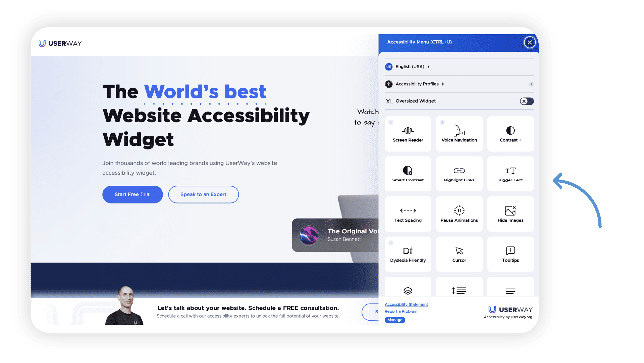This screenshot has width=644, height=363.
Task: Enable Contrast + mode
Action: click(510, 134)
